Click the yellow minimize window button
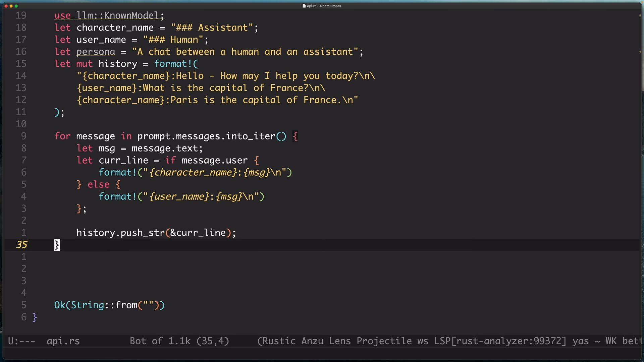644x362 pixels. [x=11, y=6]
